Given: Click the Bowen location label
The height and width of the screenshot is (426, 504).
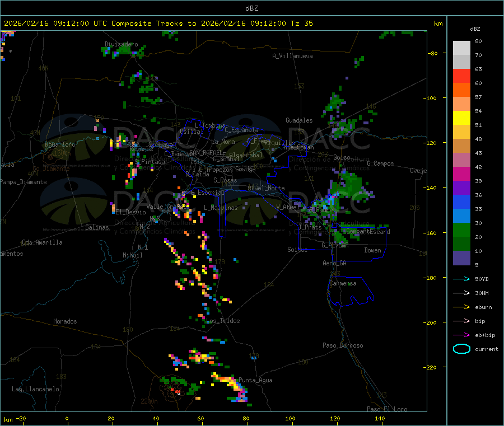Looking at the screenshot, I should tap(373, 250).
